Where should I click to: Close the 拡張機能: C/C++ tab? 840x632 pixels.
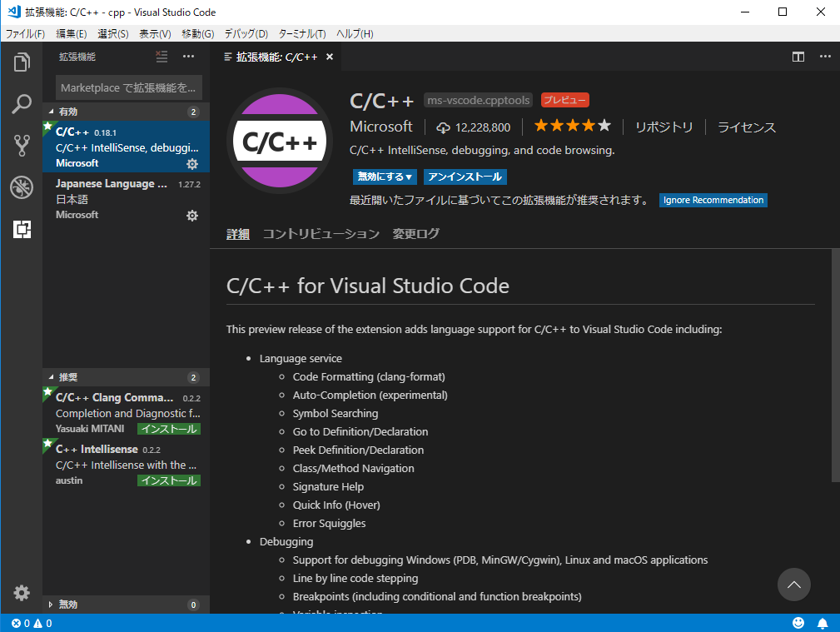tap(330, 57)
